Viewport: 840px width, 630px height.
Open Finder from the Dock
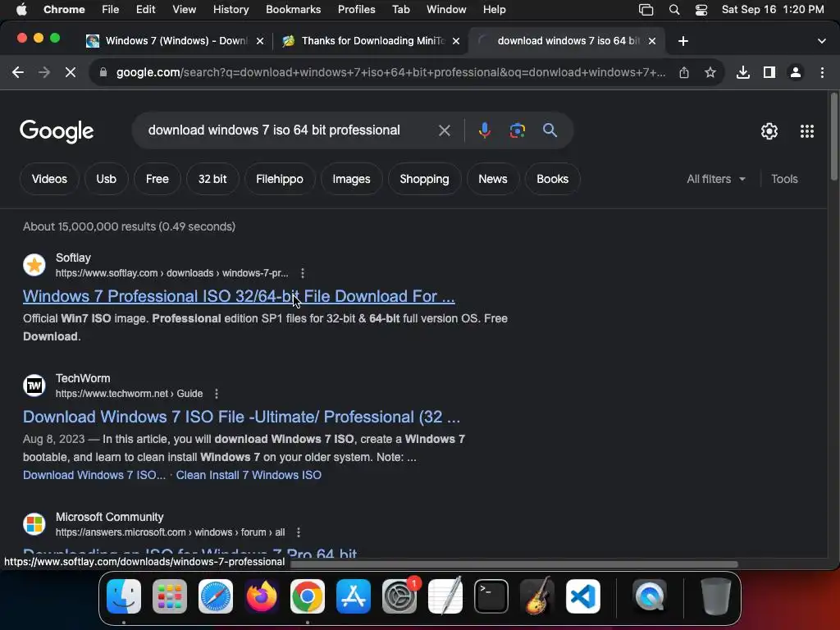[x=124, y=596]
